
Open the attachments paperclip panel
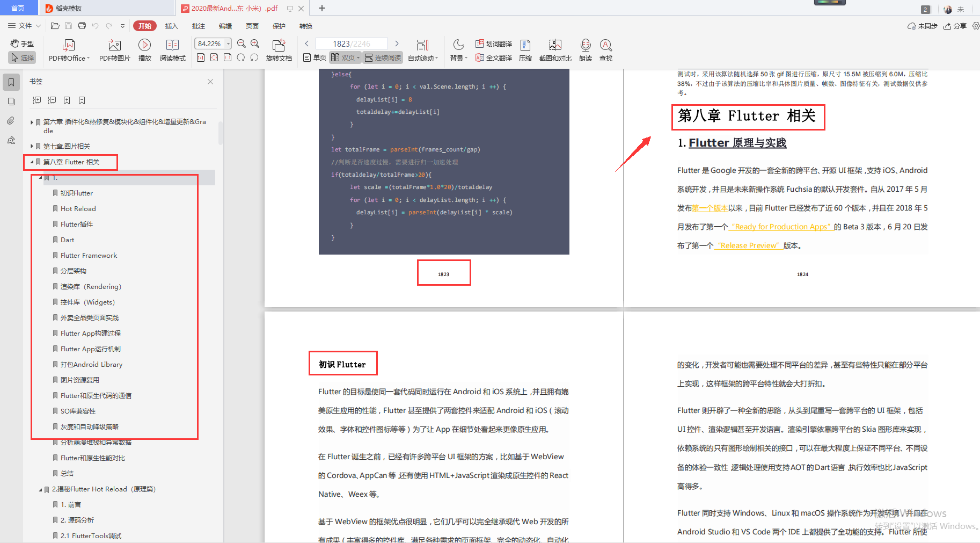click(11, 121)
